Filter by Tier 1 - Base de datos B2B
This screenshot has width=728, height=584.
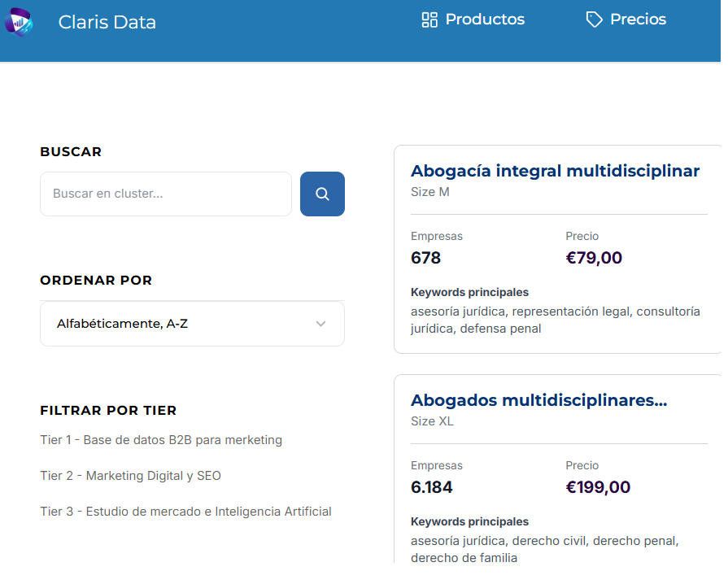click(x=161, y=440)
